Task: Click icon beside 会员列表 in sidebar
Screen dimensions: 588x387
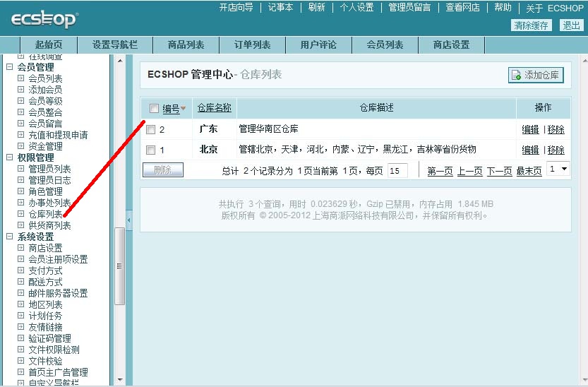Action: point(21,78)
